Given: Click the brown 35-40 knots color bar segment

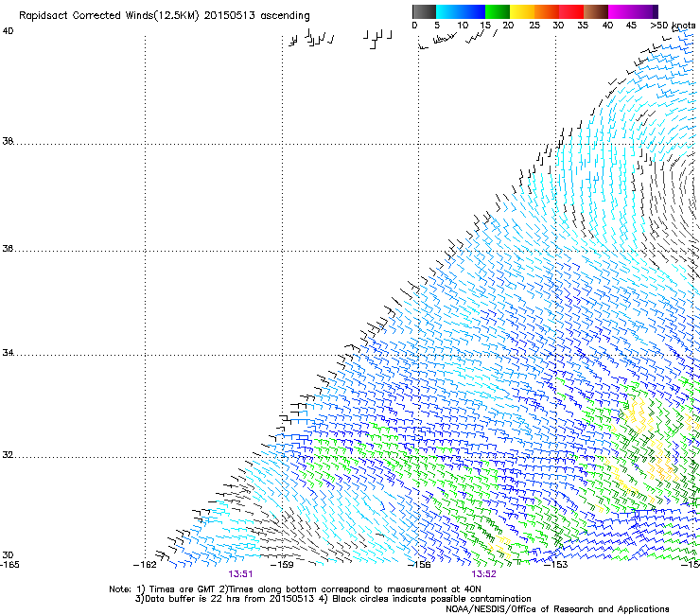Looking at the screenshot, I should pos(596,11).
